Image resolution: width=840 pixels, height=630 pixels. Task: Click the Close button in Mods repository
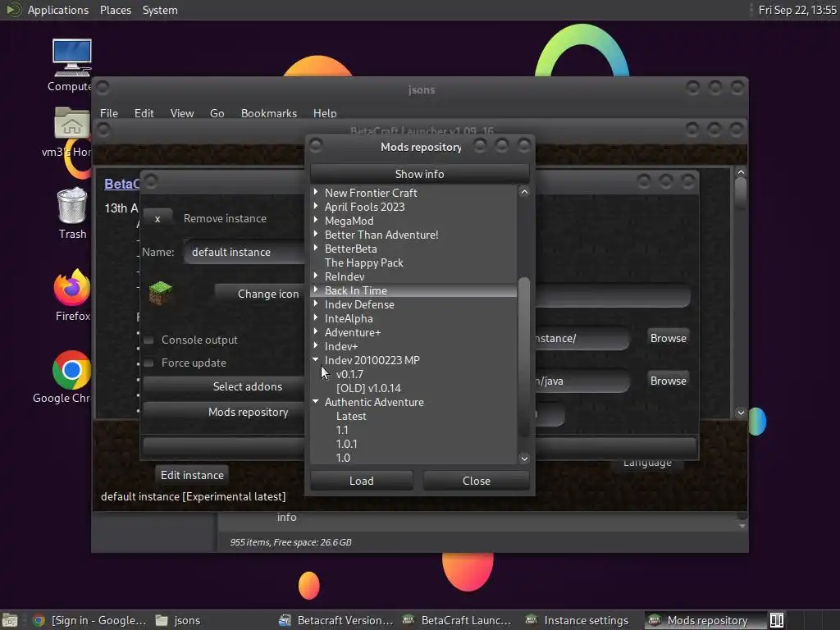pyautogui.click(x=477, y=481)
